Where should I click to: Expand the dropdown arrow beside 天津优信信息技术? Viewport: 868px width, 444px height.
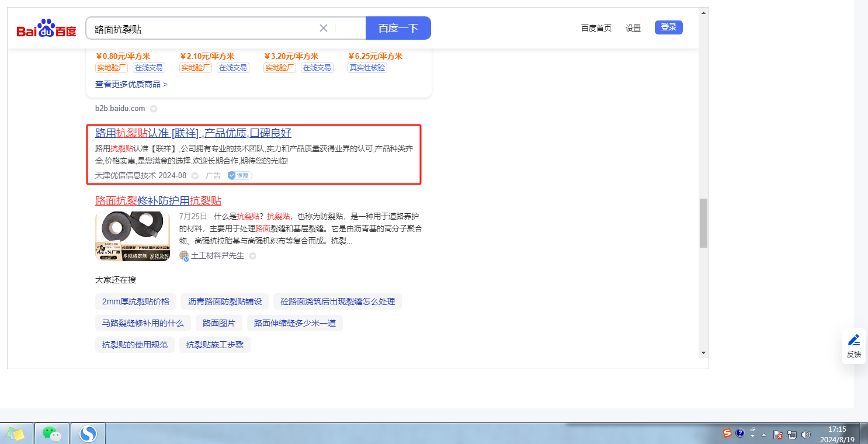(195, 176)
